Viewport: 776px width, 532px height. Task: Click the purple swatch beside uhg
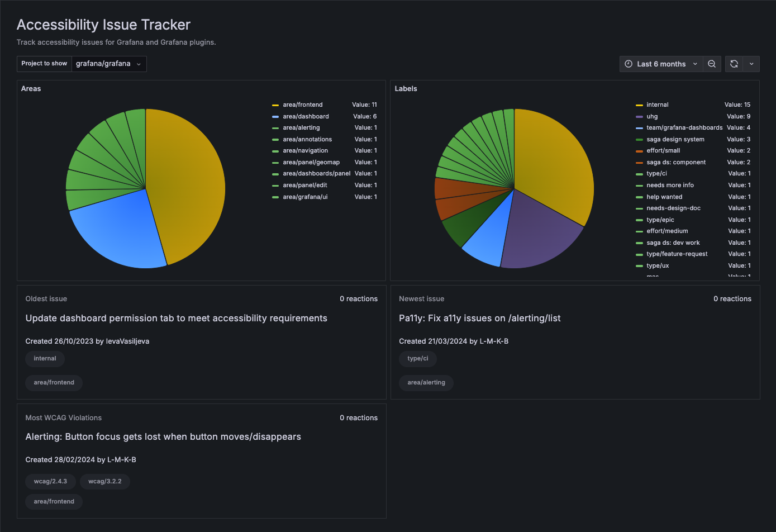pos(639,116)
